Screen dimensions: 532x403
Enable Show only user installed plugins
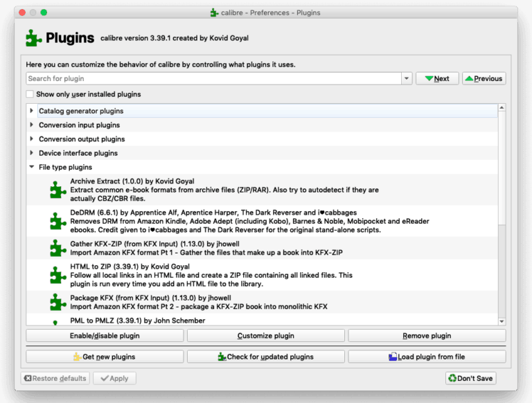(30, 94)
